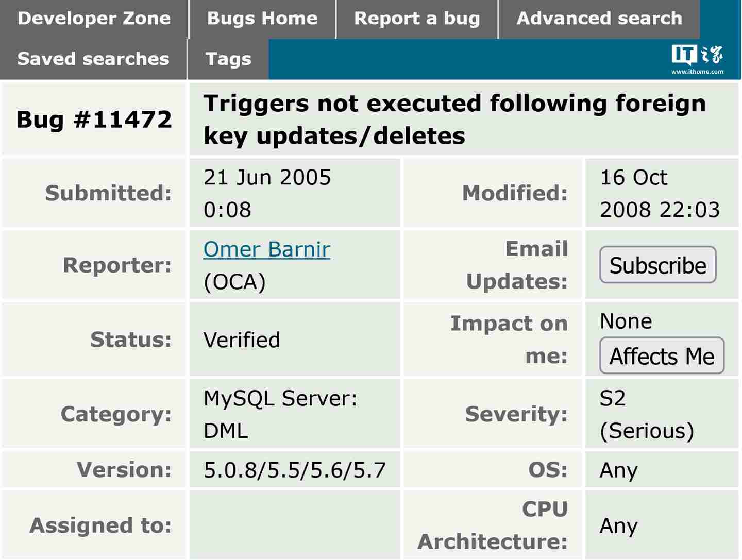Viewport: 742px width, 560px height.
Task: Subscribe to email updates for this bug
Action: (x=657, y=265)
